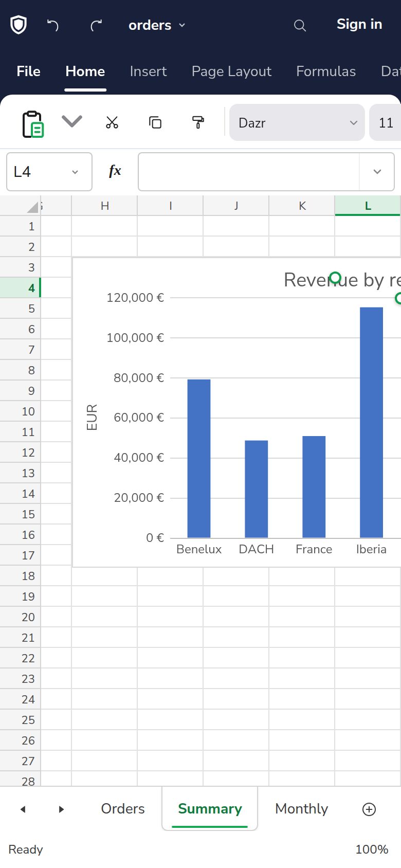Select the Summary sheet tab
Screen dimensions: 401x868
pyautogui.click(x=210, y=809)
